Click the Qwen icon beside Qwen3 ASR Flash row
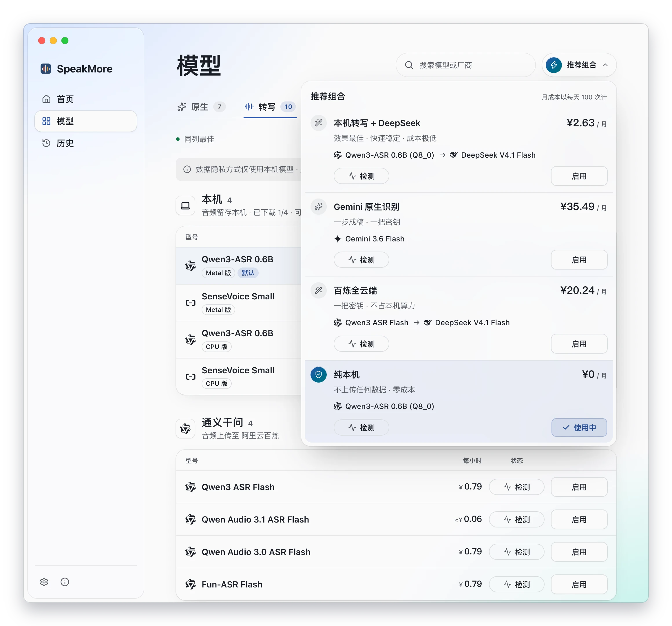Image resolution: width=672 pixels, height=626 pixels. pyautogui.click(x=191, y=487)
